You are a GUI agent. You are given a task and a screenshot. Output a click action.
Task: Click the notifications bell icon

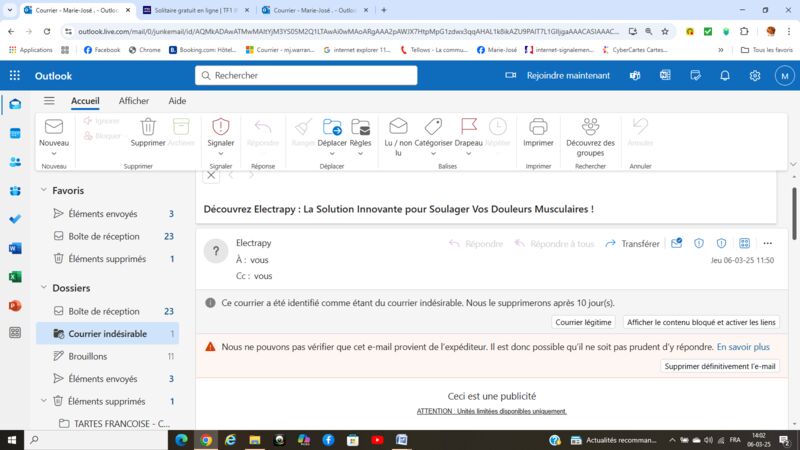pyautogui.click(x=725, y=76)
